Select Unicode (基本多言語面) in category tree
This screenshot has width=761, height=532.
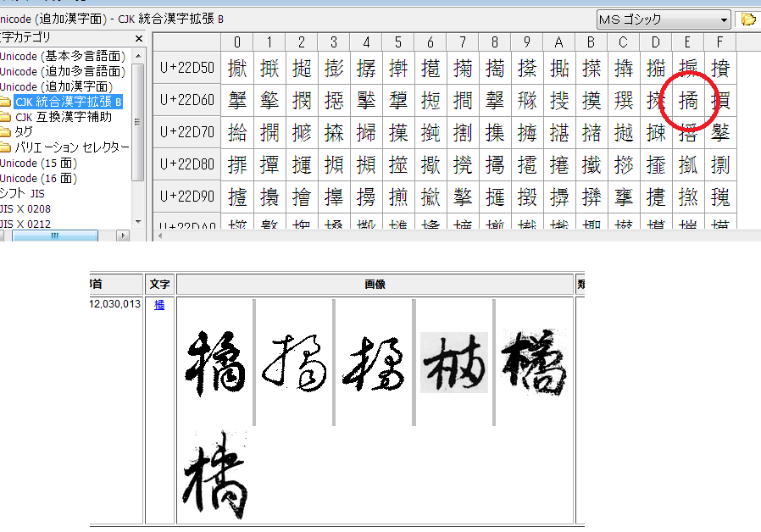[63, 56]
